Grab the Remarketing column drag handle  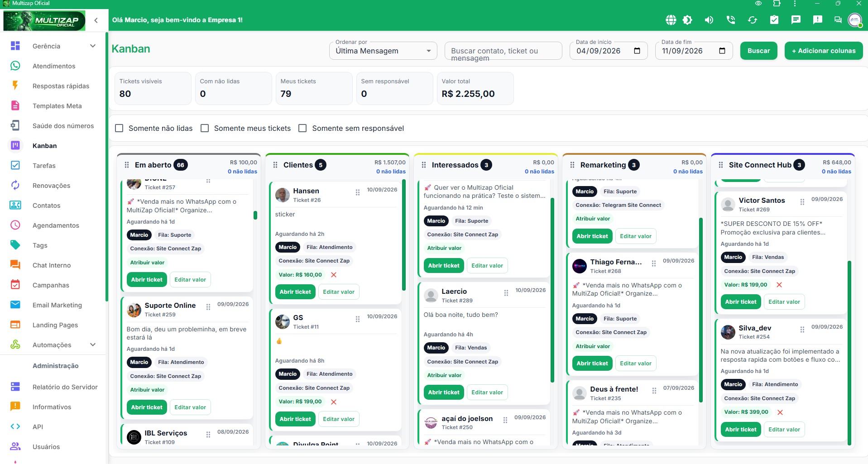(x=572, y=165)
